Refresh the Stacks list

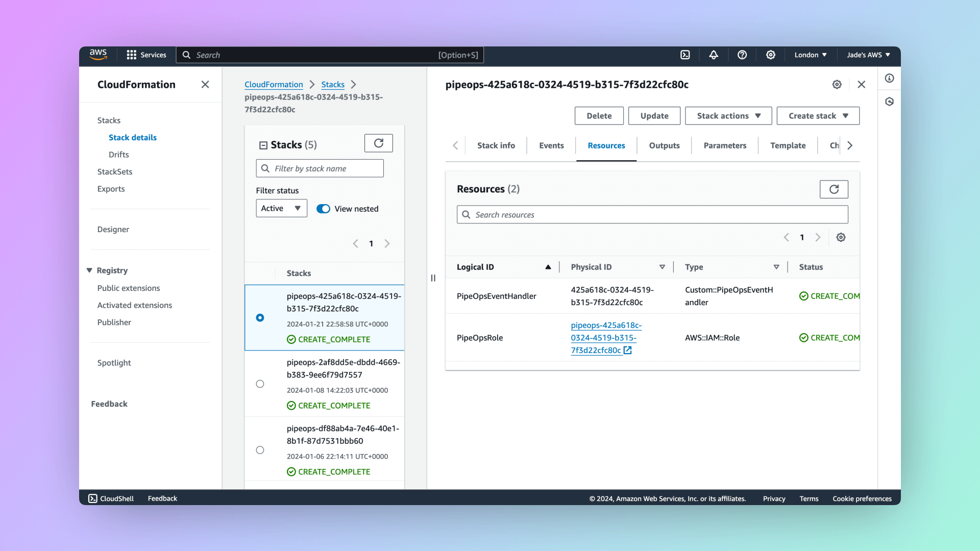(x=379, y=143)
